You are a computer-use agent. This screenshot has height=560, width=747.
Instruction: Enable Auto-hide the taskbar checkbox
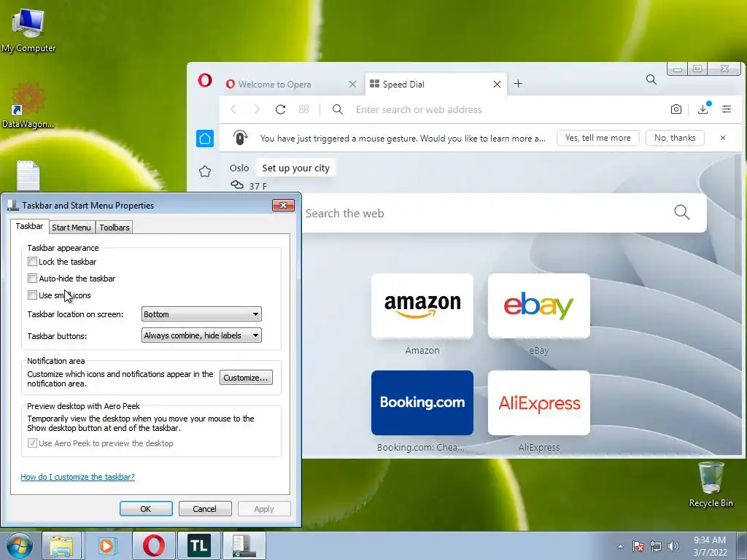(32, 278)
